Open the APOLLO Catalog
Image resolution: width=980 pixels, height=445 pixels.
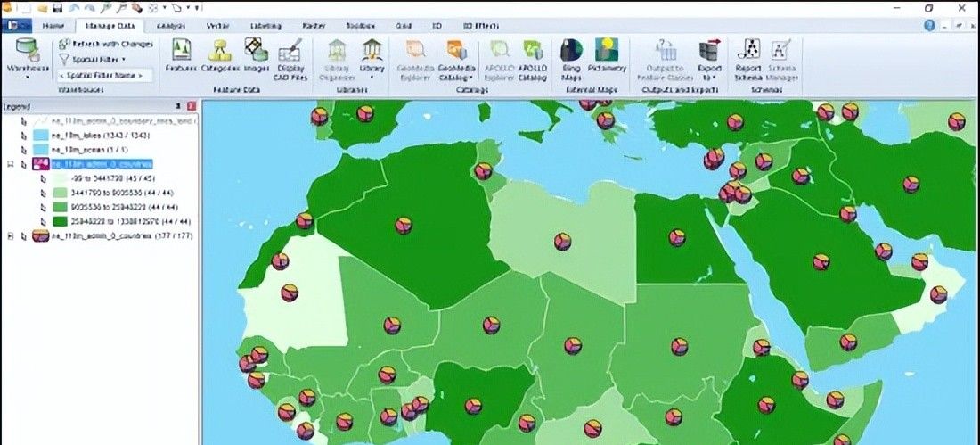pos(533,57)
